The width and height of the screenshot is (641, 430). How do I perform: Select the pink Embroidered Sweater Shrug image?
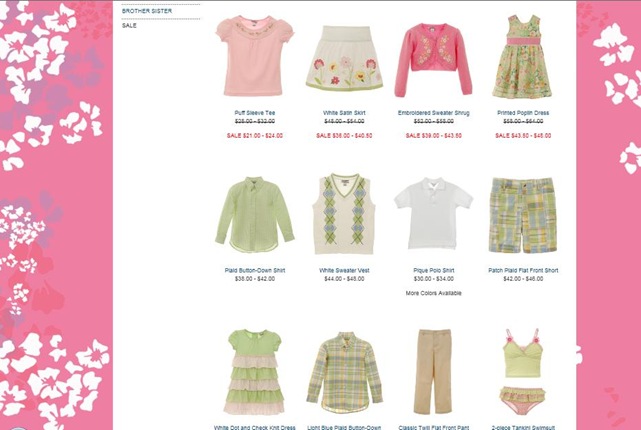[433, 60]
